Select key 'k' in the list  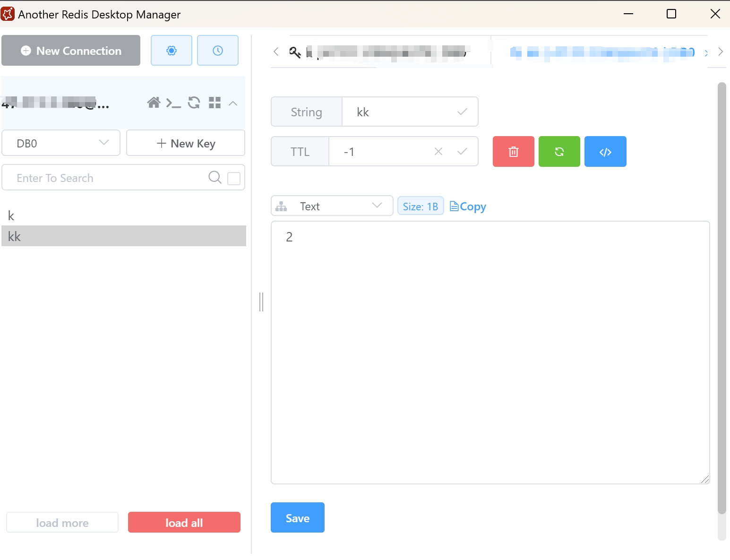(x=124, y=216)
